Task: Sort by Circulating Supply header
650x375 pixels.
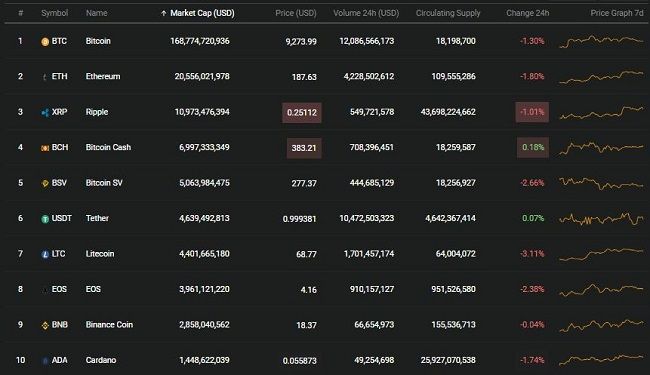Action: click(448, 13)
